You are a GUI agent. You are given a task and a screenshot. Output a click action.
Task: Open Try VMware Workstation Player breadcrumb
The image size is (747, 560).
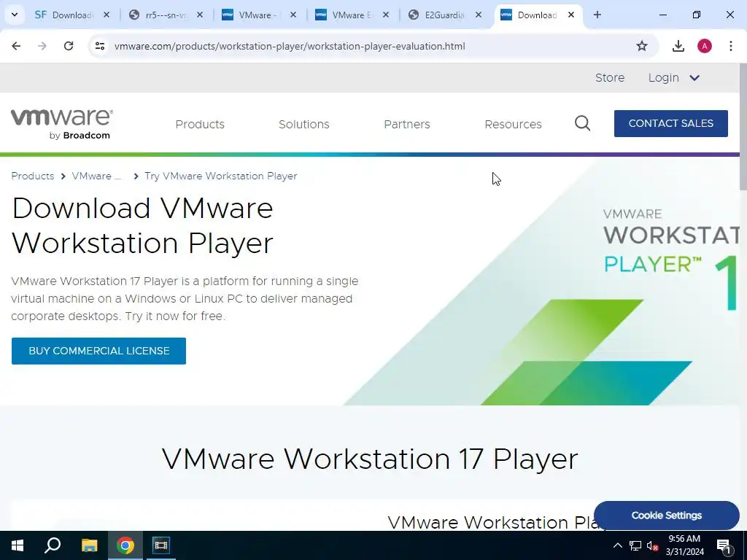click(220, 176)
